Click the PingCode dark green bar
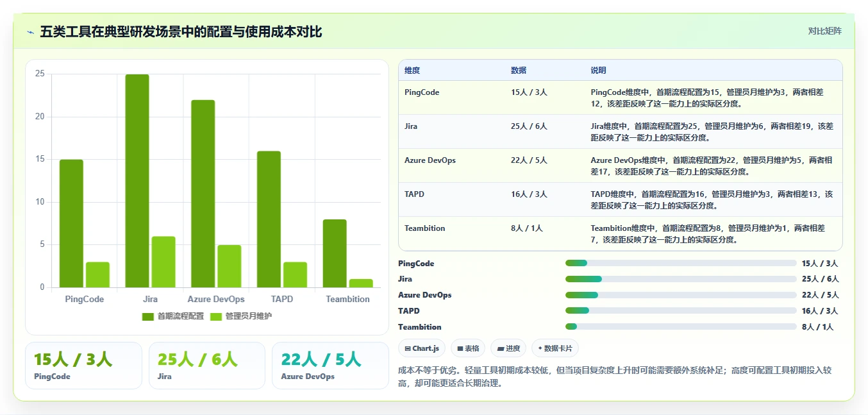The height and width of the screenshot is (415, 868). click(x=71, y=223)
